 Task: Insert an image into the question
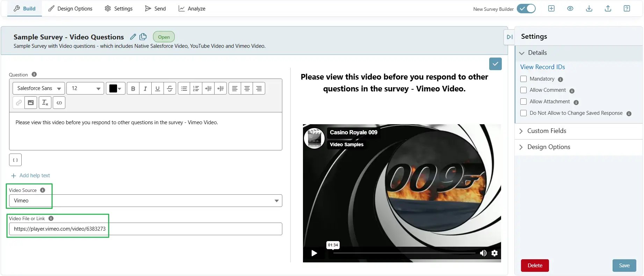(x=31, y=103)
